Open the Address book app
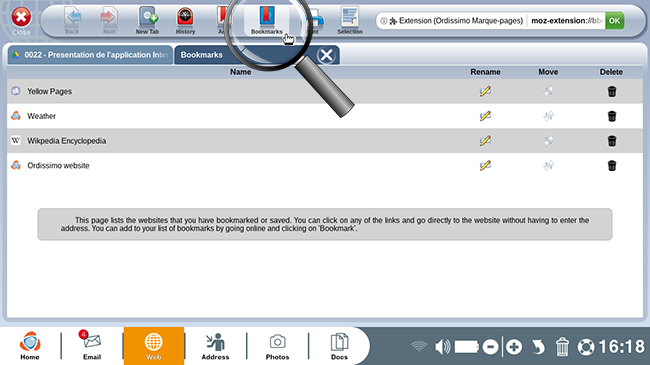 215,346
